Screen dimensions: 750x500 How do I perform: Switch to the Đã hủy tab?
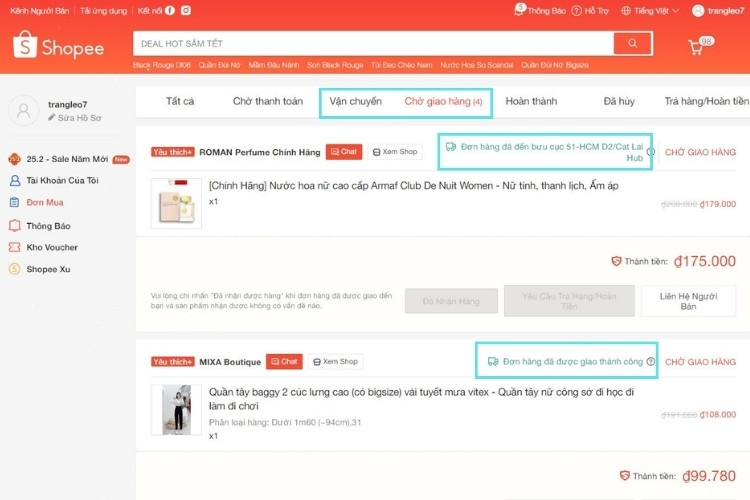pos(619,101)
